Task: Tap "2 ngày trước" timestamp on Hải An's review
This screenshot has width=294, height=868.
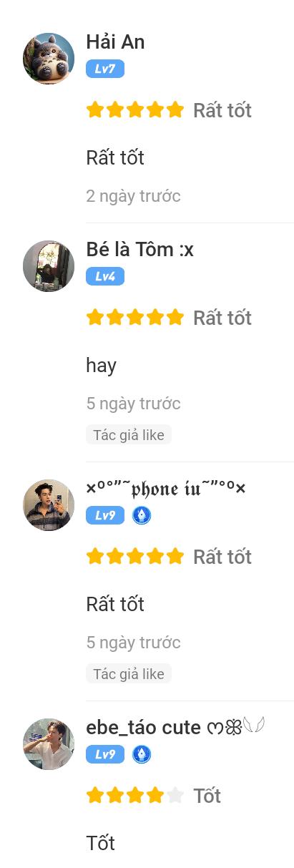Action: [x=133, y=196]
